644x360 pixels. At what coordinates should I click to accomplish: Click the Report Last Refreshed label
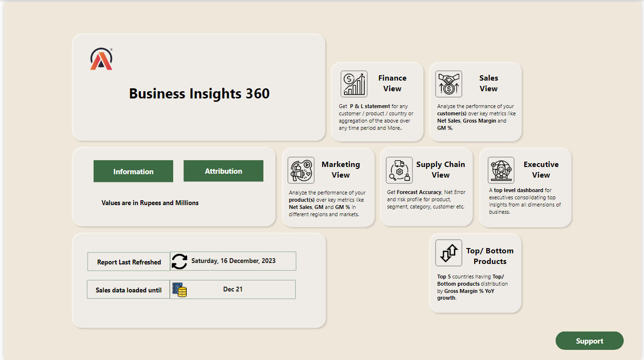[129, 262]
